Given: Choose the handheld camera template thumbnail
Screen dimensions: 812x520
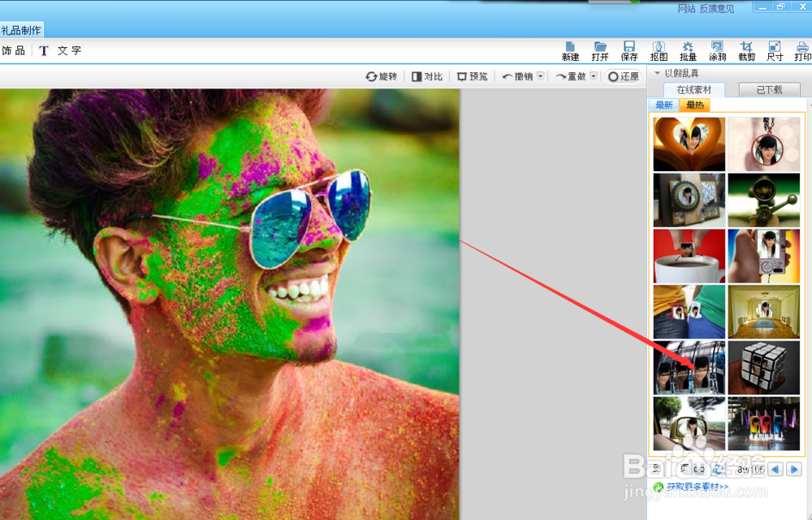Looking at the screenshot, I should [x=764, y=256].
